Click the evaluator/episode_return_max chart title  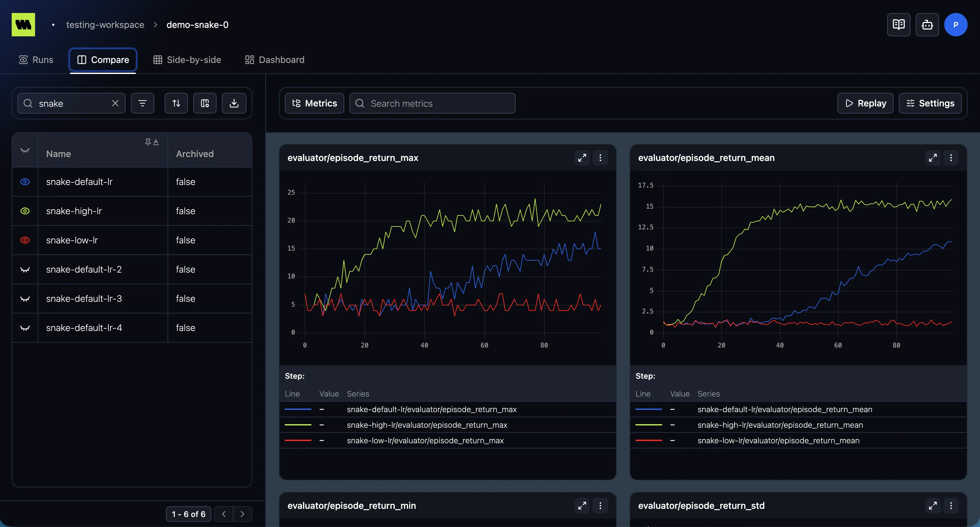point(353,158)
